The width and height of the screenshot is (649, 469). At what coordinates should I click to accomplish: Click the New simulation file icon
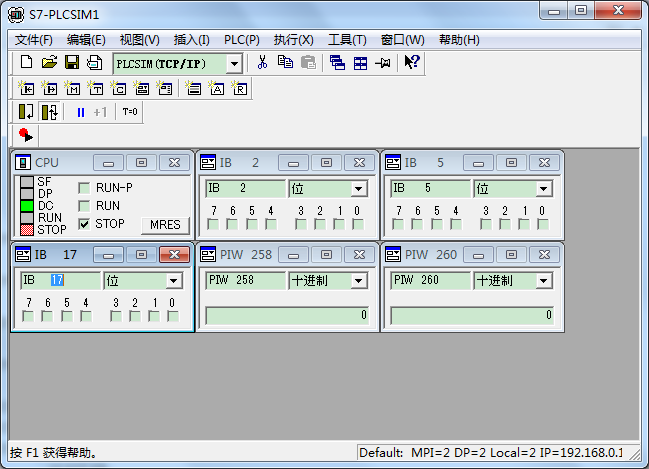pyautogui.click(x=26, y=63)
